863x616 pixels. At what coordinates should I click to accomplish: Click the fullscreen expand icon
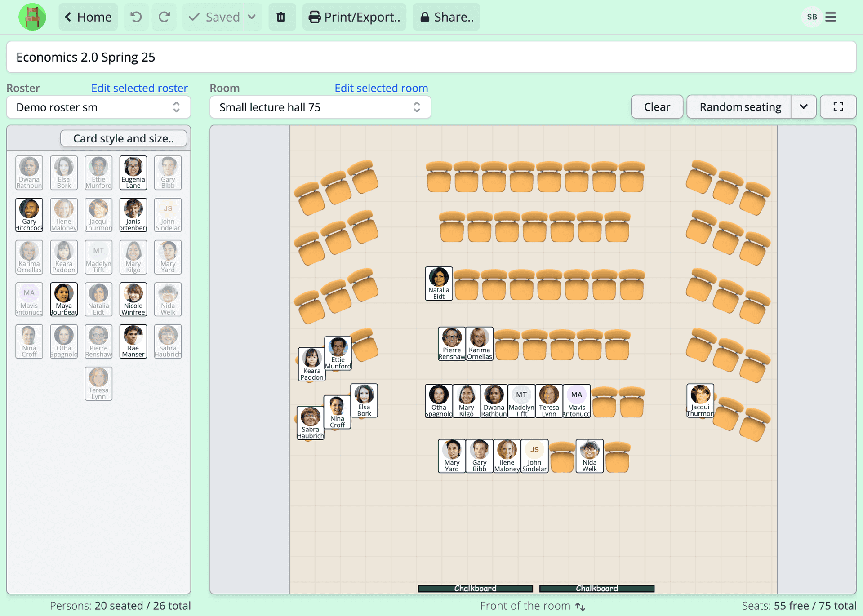click(839, 106)
